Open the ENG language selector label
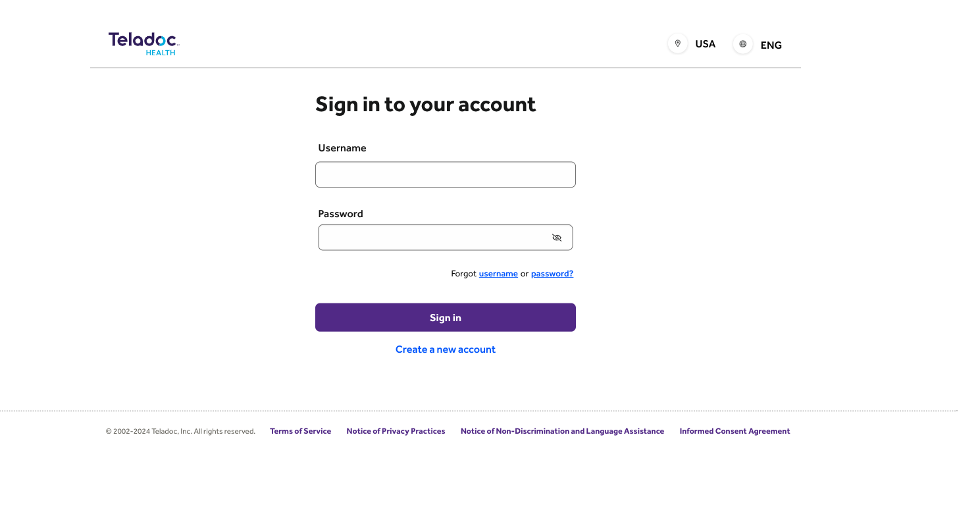980x514 pixels. [771, 45]
